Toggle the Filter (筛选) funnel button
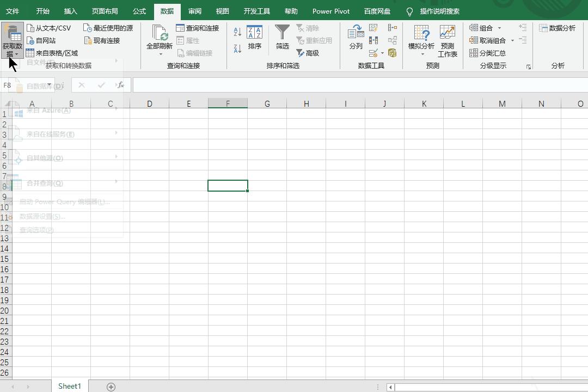This screenshot has width=588, height=392. click(283, 37)
